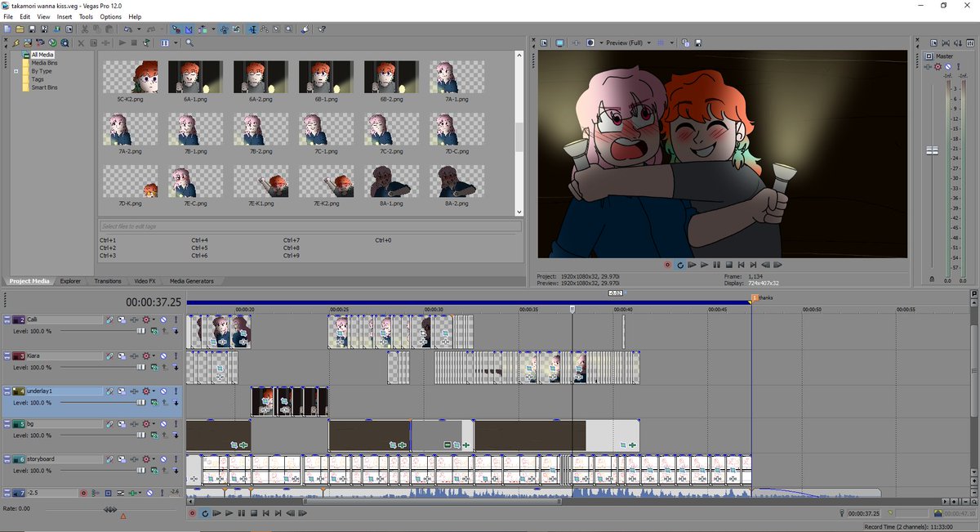
Task: Click the Open project folder icon
Action: coord(20,29)
